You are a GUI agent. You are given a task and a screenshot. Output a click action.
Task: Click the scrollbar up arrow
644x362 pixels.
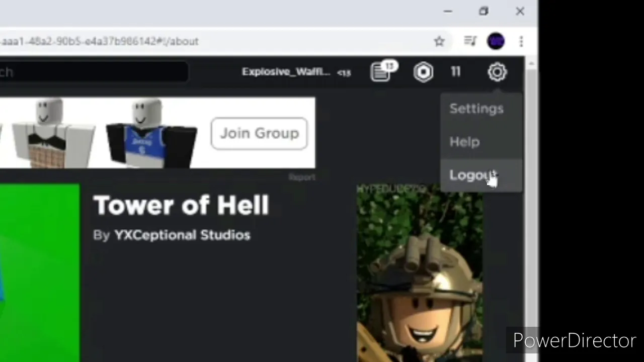click(531, 63)
